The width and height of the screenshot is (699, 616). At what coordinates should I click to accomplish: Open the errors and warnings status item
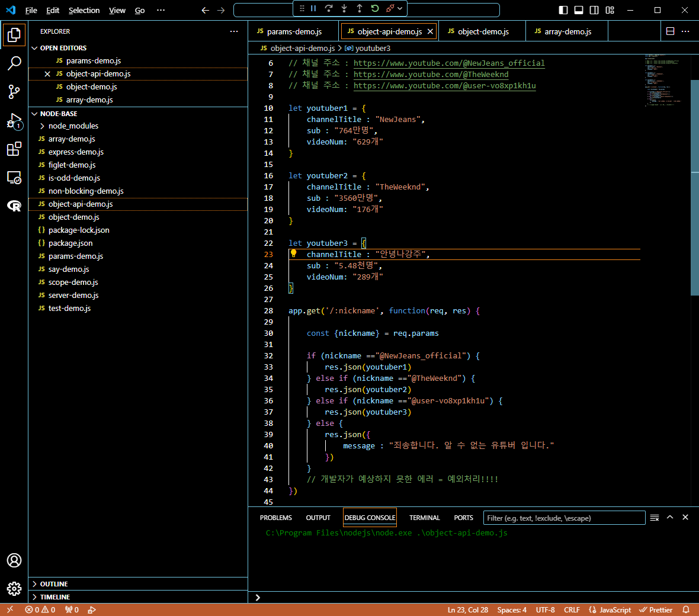40,609
